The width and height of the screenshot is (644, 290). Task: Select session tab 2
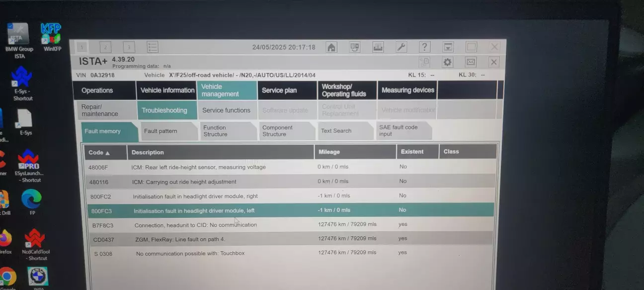(105, 48)
